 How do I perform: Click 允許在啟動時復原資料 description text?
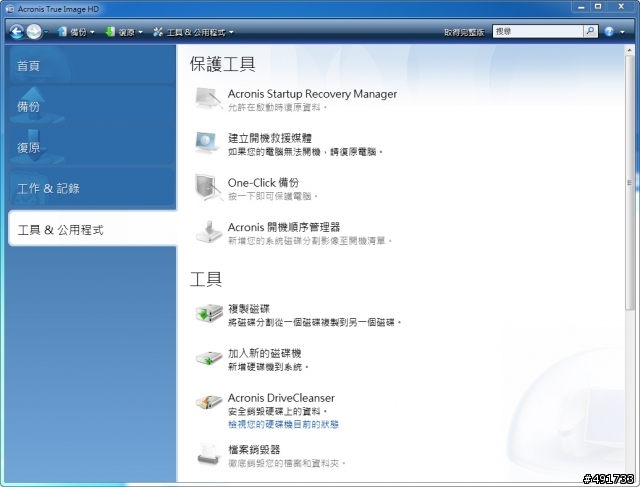(277, 107)
